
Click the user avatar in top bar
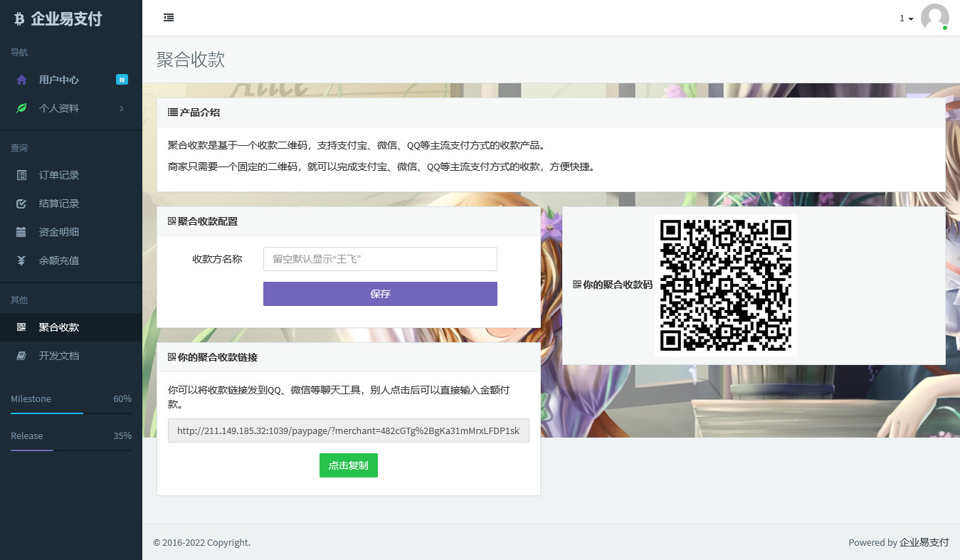pyautogui.click(x=934, y=18)
